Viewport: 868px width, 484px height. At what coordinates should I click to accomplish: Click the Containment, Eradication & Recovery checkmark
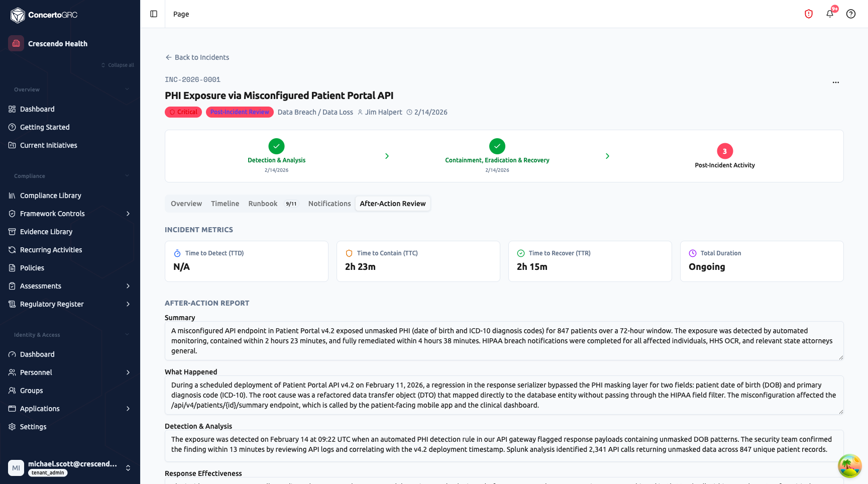coord(497,146)
